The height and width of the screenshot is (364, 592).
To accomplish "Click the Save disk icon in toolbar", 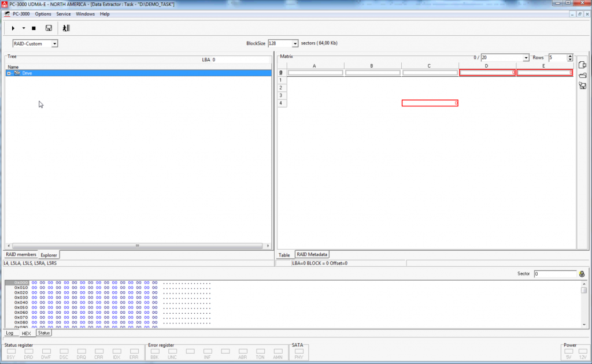I will click(49, 28).
